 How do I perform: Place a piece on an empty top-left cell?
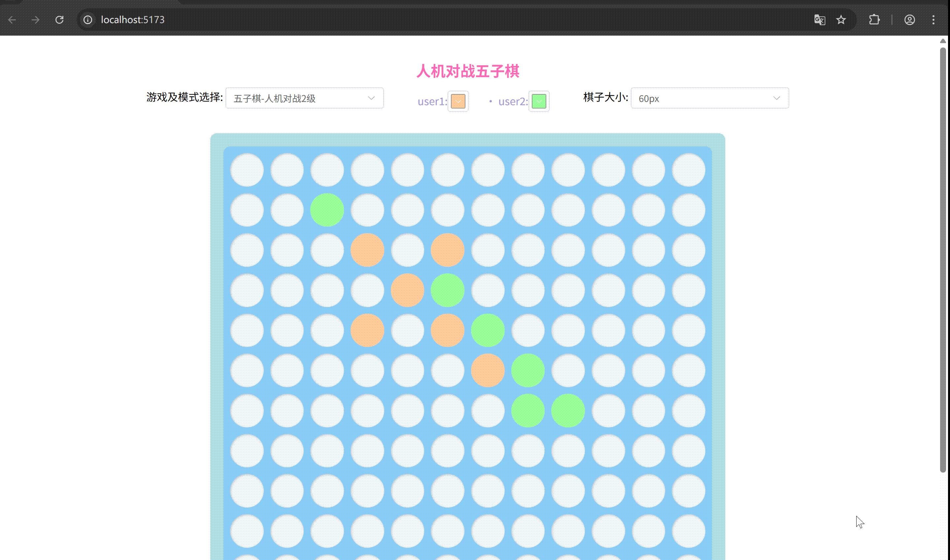click(247, 170)
